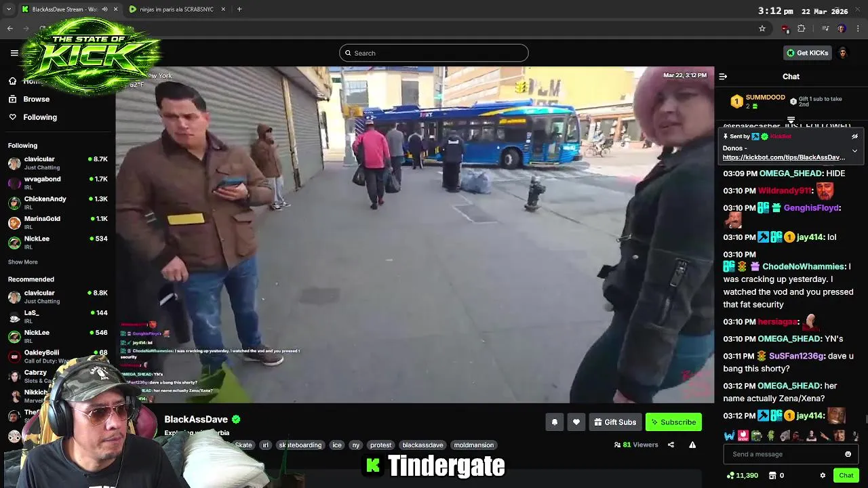Click the Get KICKs button
Viewport: 868px width, 488px height.
[807, 53]
